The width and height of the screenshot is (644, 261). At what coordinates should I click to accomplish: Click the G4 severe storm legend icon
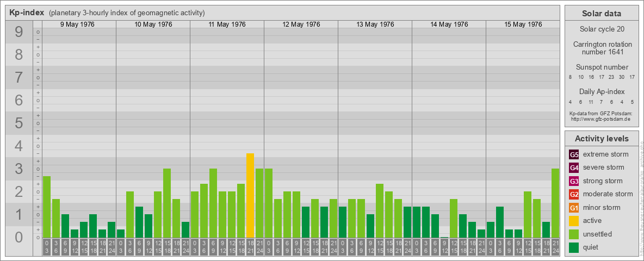click(574, 168)
